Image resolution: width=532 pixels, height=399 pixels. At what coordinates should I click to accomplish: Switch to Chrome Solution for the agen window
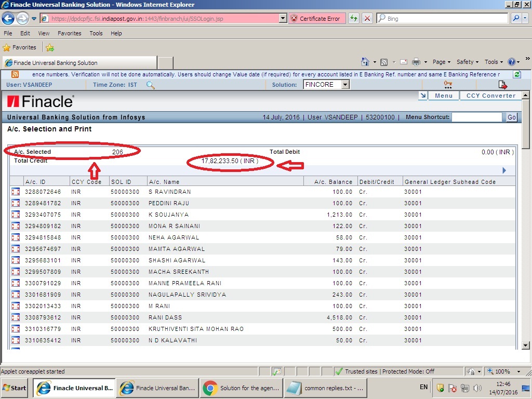click(x=241, y=388)
